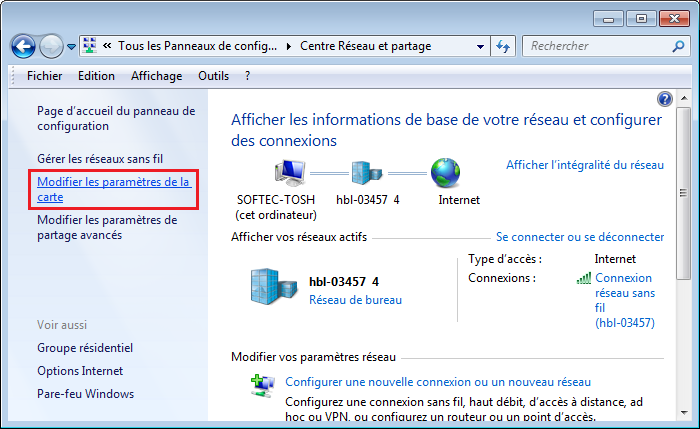Open the Outils menu
The width and height of the screenshot is (700, 429).
[x=213, y=76]
